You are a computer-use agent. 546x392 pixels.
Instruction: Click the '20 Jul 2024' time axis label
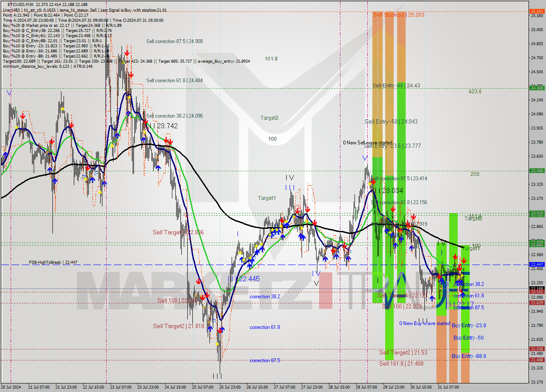[x=11, y=387]
